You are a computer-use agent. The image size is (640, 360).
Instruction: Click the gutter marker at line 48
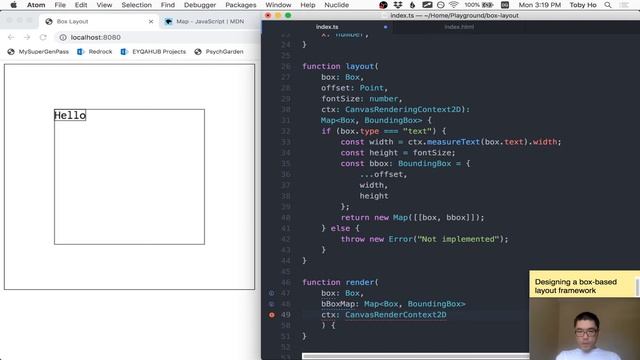pos(271,304)
